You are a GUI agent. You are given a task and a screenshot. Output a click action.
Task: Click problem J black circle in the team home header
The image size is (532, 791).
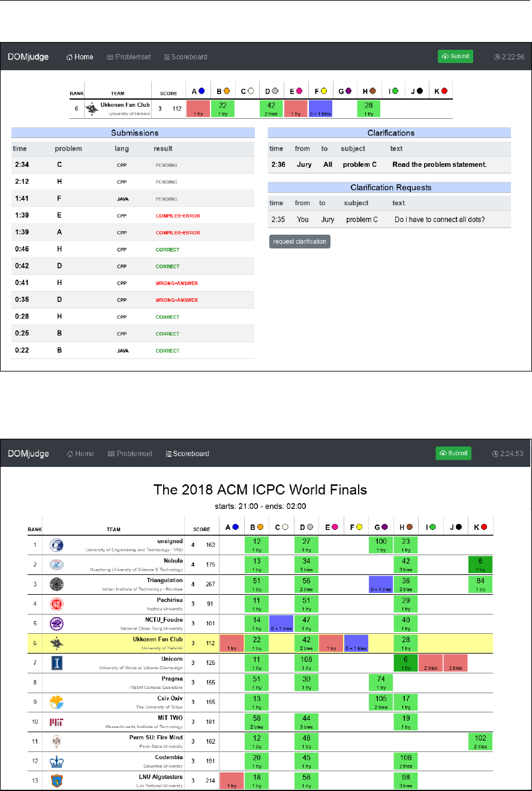pyautogui.click(x=420, y=91)
